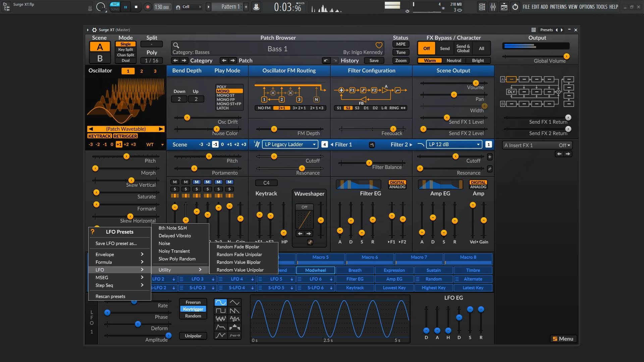
Task: Open the LP 12 dB filter type dropdown
Action: pos(454,144)
